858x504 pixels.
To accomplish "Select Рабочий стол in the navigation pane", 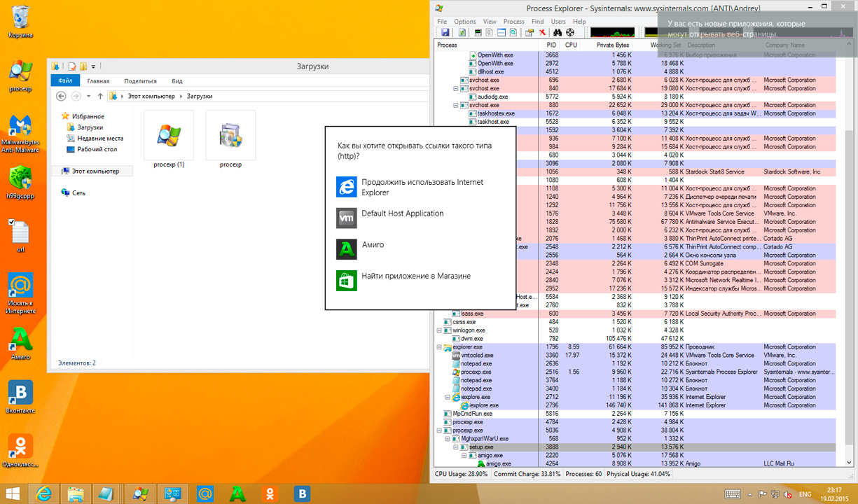I will (97, 150).
